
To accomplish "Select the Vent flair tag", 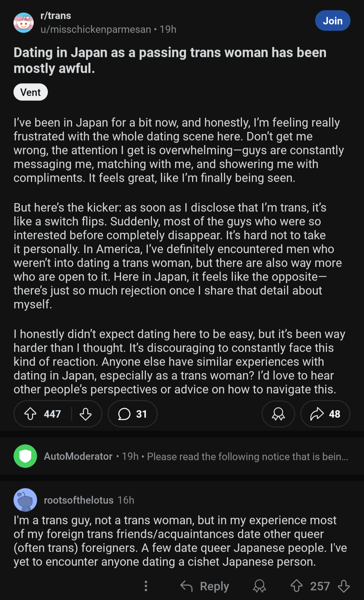I will tap(31, 92).
